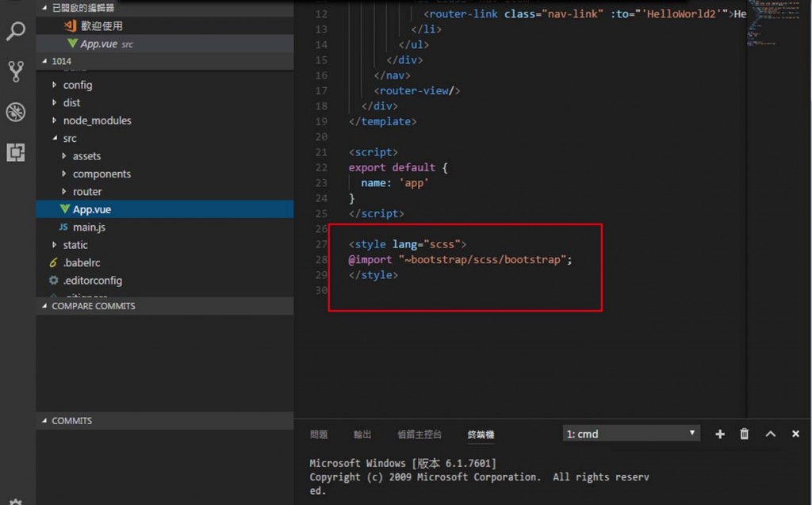
Task: Click the scss language value on line 27
Action: (442, 244)
